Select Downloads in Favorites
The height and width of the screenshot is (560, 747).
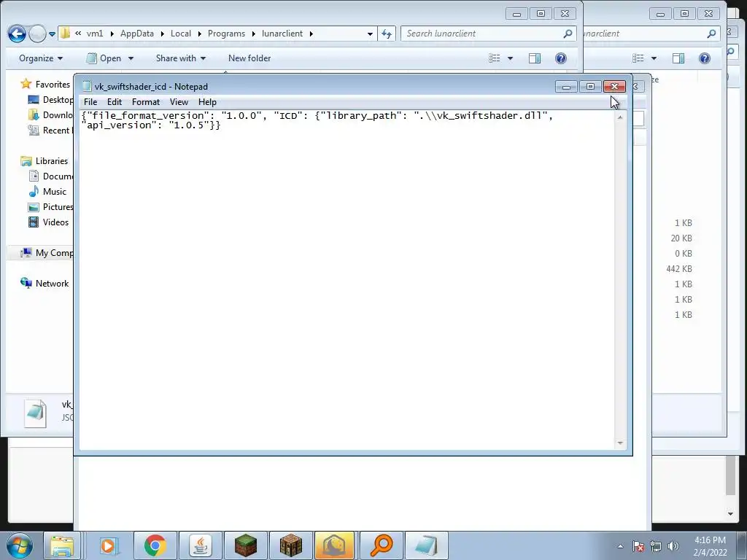point(51,114)
